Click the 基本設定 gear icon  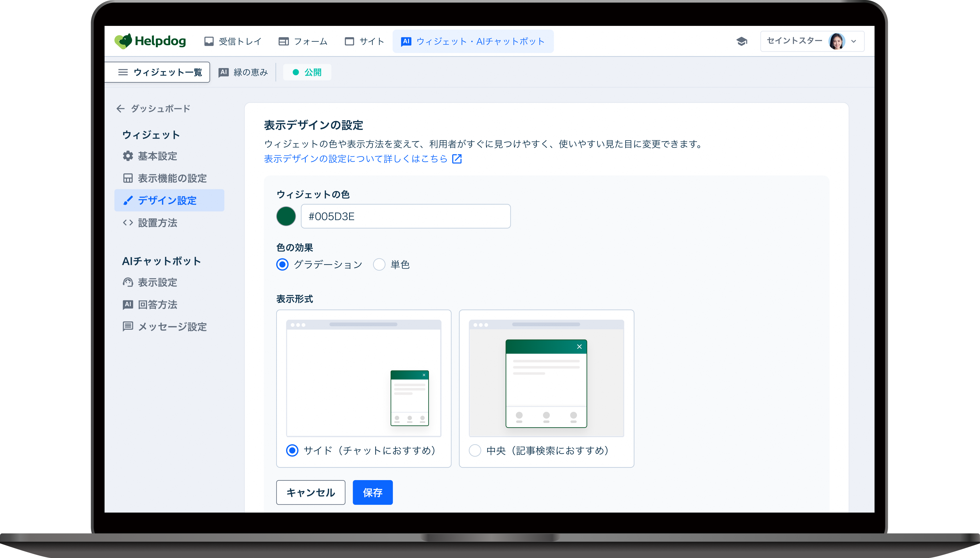click(128, 156)
